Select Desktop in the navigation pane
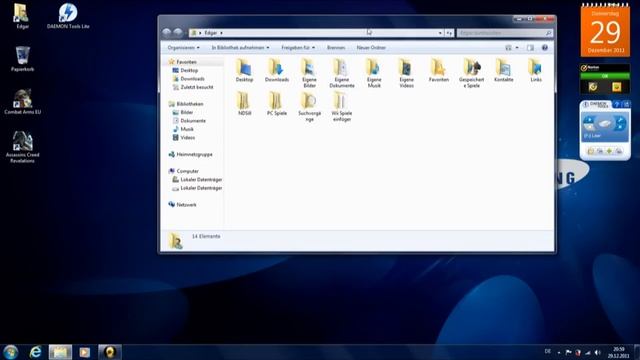 pos(189,70)
